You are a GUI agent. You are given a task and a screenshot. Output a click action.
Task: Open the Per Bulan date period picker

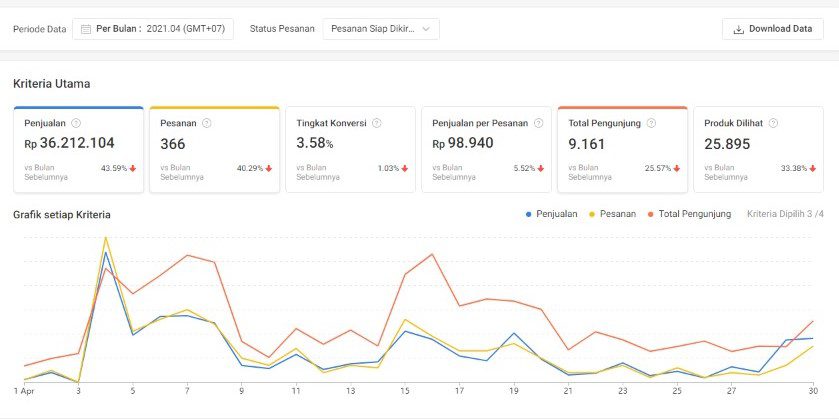pyautogui.click(x=153, y=29)
